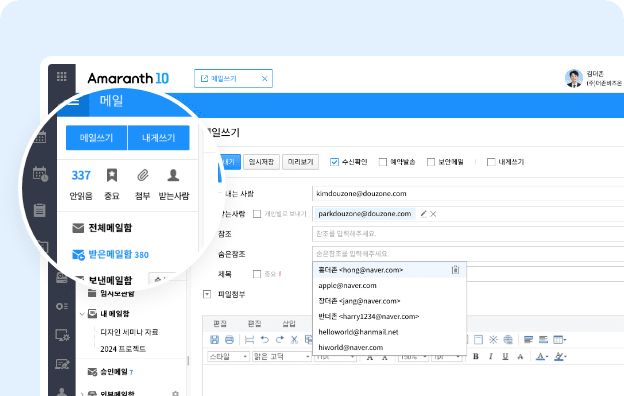Close the 메일쓰기 tab
The image size is (624, 396).
[264, 79]
